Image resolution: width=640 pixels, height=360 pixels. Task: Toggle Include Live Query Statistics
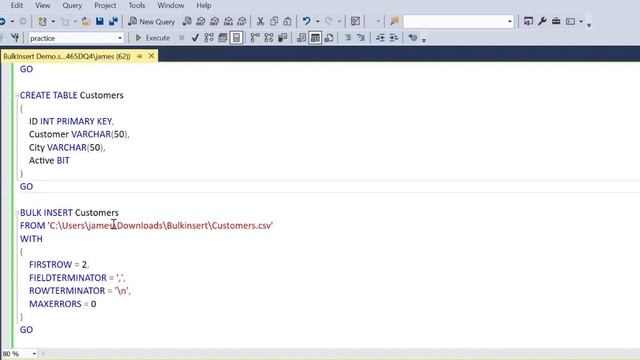[x=269, y=38]
